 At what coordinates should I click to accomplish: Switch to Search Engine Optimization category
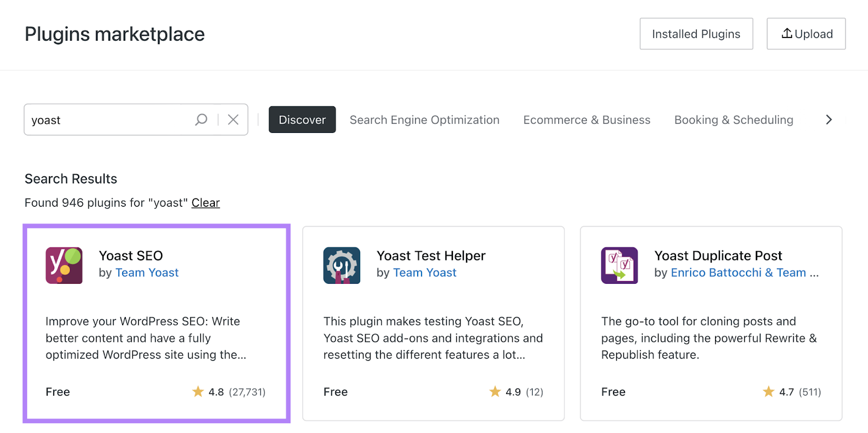point(424,120)
